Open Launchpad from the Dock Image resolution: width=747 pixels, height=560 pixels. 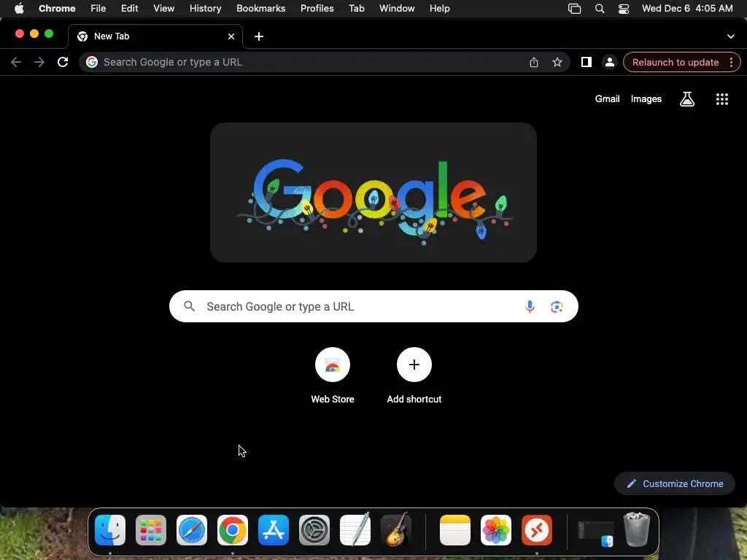pyautogui.click(x=151, y=530)
